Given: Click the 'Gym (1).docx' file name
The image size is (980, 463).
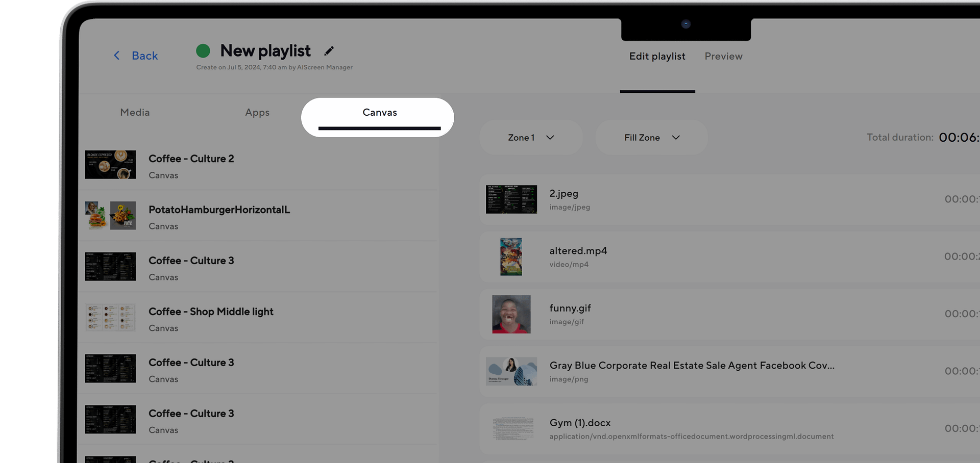Looking at the screenshot, I should point(580,423).
